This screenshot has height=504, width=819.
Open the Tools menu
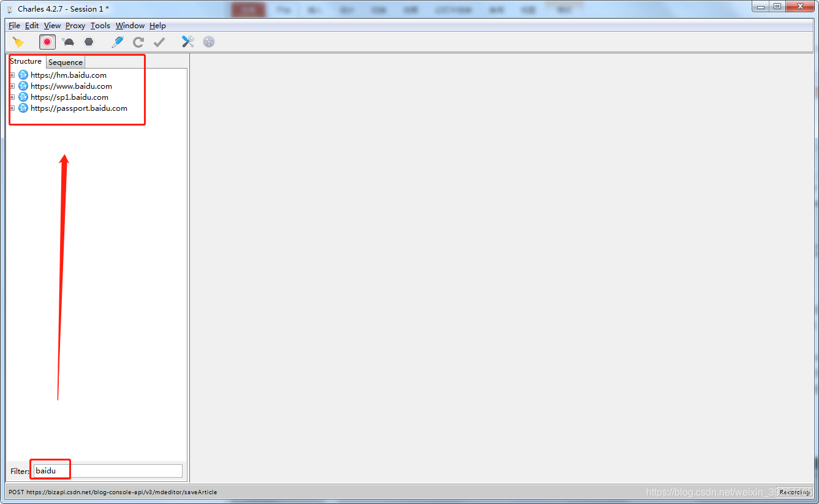100,26
